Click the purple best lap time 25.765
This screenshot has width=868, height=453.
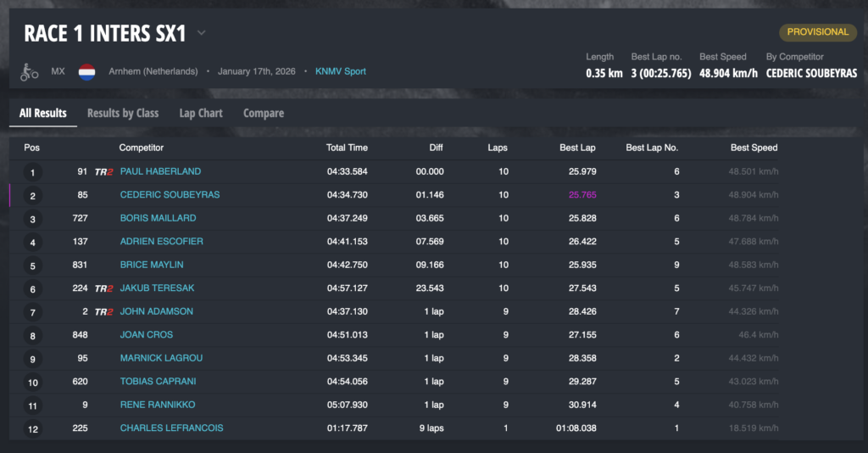(582, 195)
